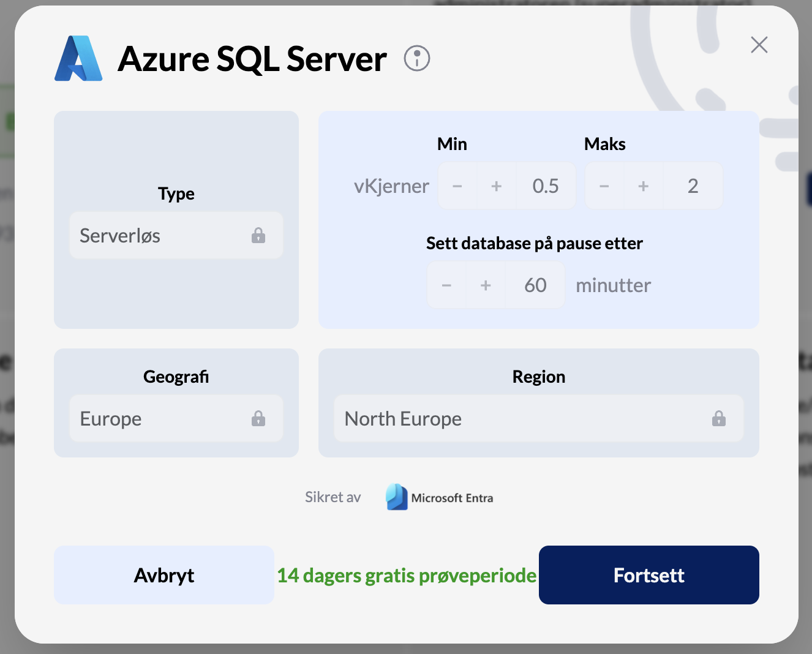Decrease pause minutes with minus button
This screenshot has width=812, height=654.
[447, 285]
